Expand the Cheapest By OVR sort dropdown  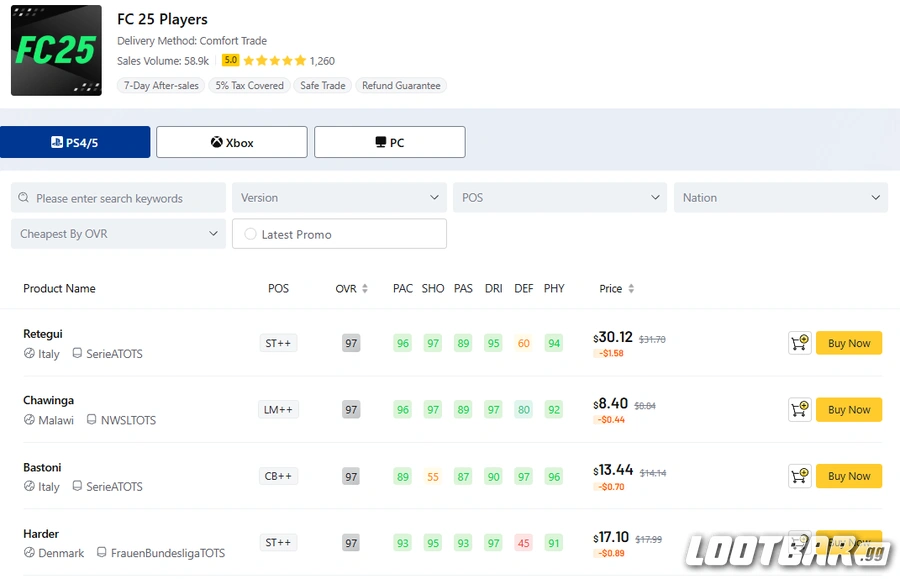pyautogui.click(x=118, y=234)
